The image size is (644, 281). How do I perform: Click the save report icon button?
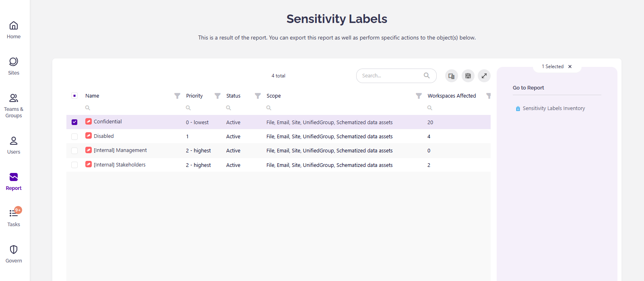tap(468, 76)
